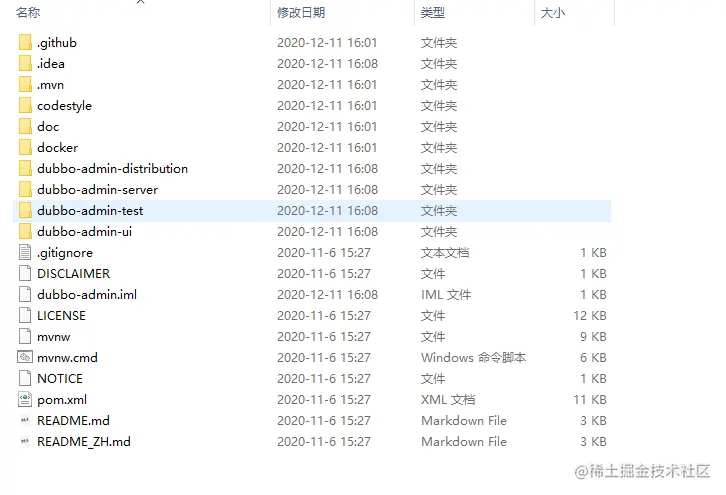Viewport: 726px width, 495px height.
Task: Sort by the 名称 column header
Action: click(28, 13)
